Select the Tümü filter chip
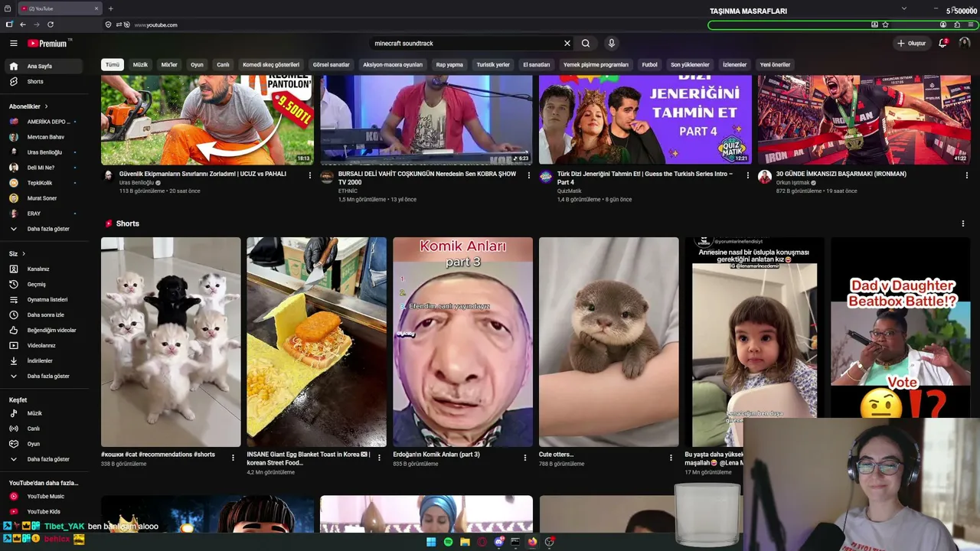This screenshot has width=980, height=551. pyautogui.click(x=113, y=65)
